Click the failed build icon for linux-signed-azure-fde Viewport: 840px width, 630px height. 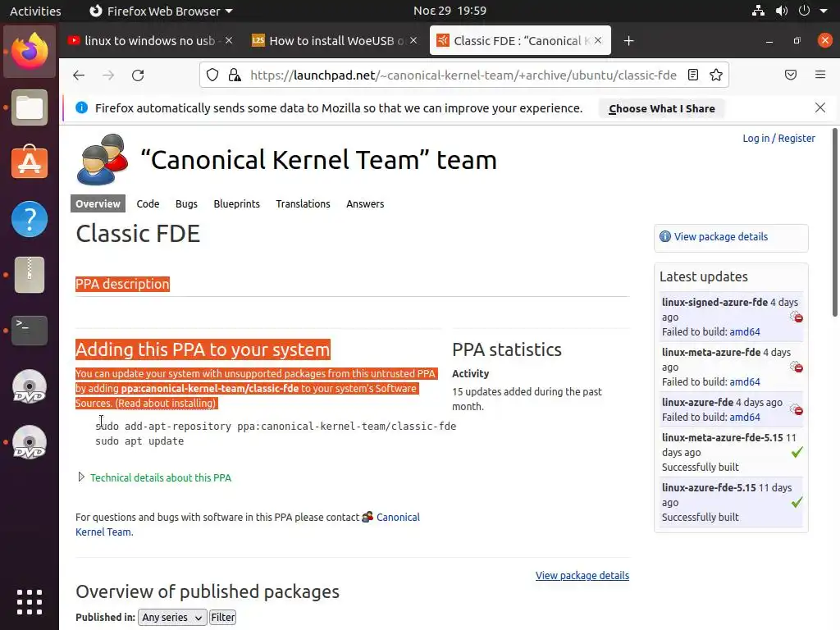click(x=797, y=317)
